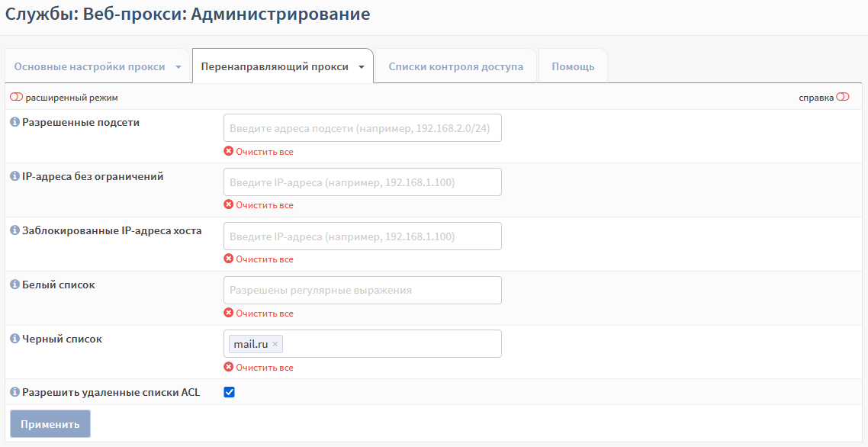Click the расширенный режим label text
Image resolution: width=868 pixels, height=447 pixels.
pyautogui.click(x=72, y=98)
